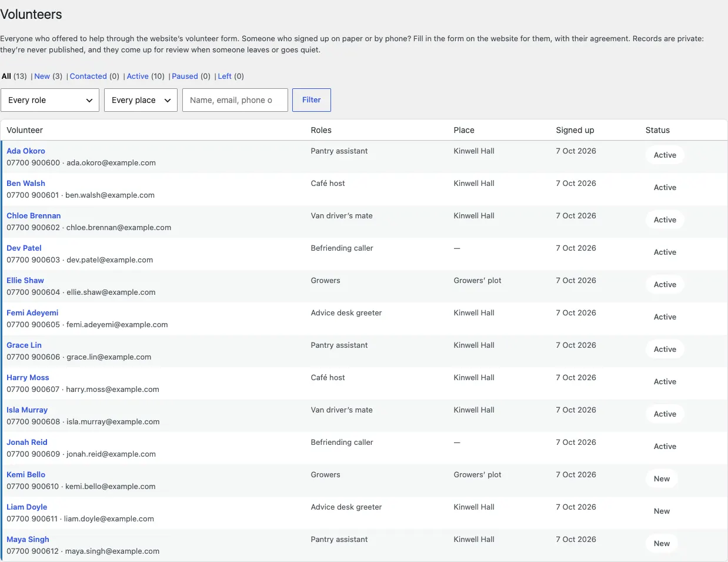Viewport: 728px width, 562px height.
Task: Click Liam Doyle's New status badge
Action: point(662,511)
